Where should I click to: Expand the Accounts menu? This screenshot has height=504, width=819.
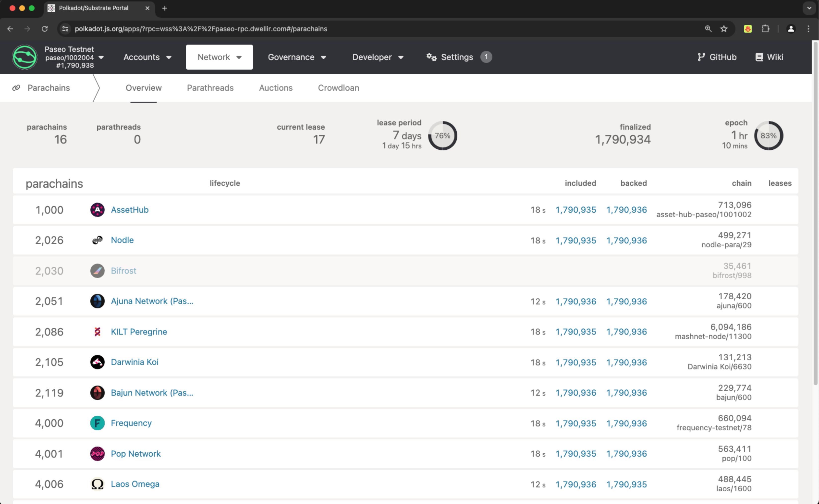147,57
